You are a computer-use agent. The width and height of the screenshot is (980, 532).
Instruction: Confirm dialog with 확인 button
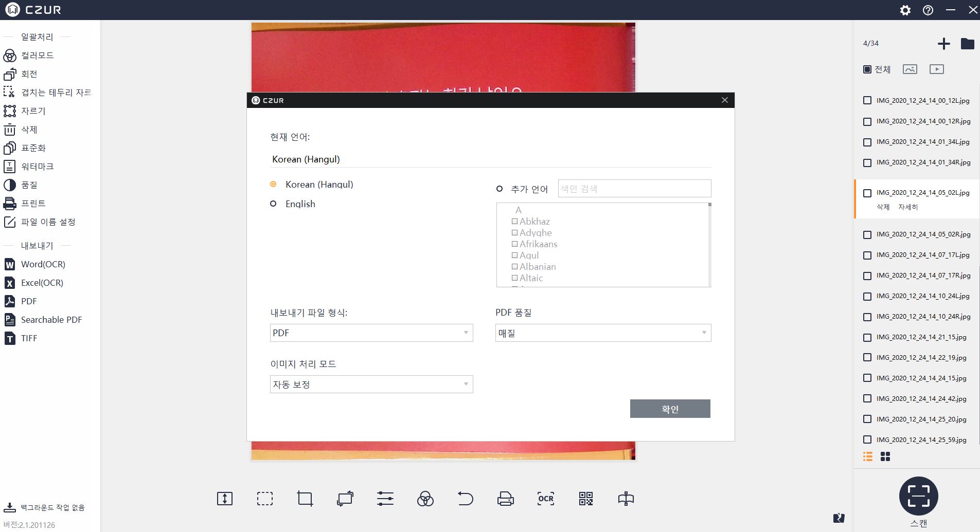pos(670,409)
